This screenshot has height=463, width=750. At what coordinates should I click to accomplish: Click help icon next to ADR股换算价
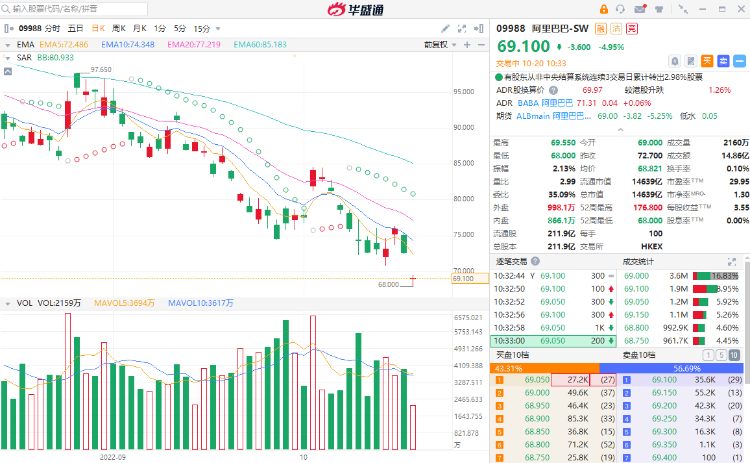(x=553, y=90)
